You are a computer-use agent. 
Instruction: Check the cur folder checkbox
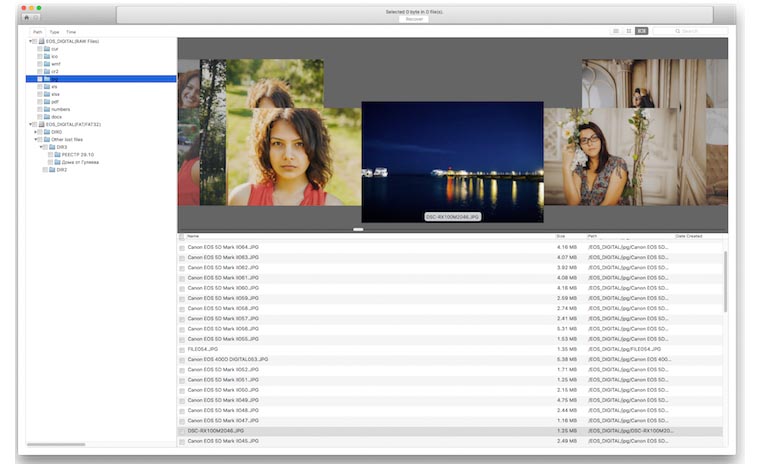[40, 49]
